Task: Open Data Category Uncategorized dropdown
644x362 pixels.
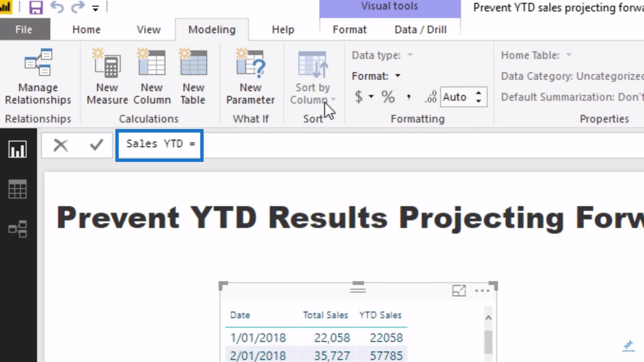Action: pyautogui.click(x=572, y=76)
